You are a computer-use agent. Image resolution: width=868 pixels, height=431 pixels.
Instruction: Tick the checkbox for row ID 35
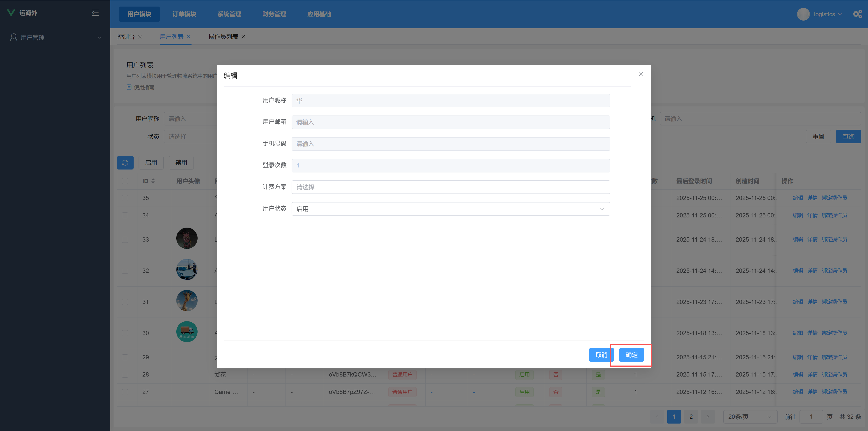pyautogui.click(x=125, y=198)
